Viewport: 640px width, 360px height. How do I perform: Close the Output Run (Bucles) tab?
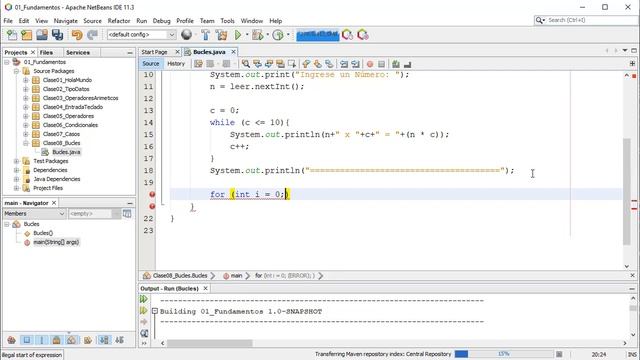coord(205,288)
